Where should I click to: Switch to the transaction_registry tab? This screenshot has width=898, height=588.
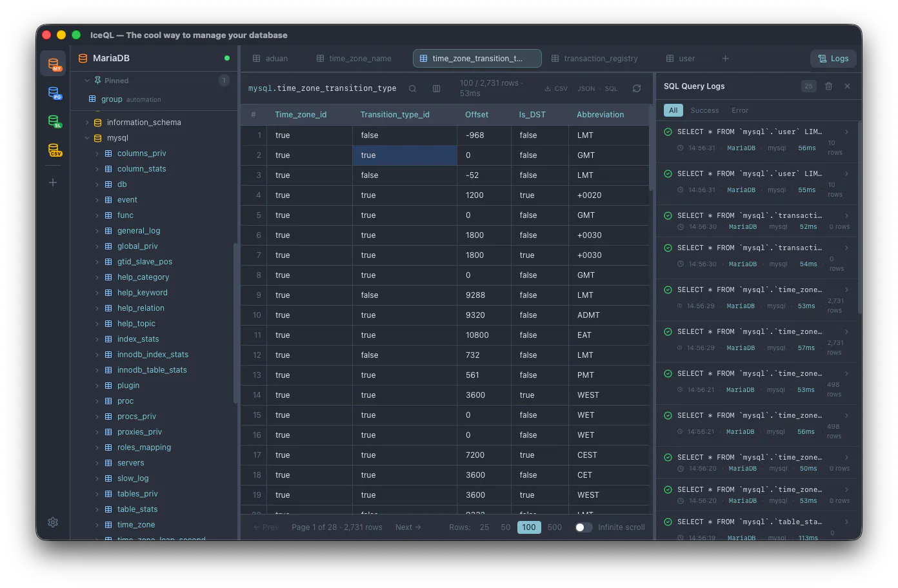(x=595, y=58)
